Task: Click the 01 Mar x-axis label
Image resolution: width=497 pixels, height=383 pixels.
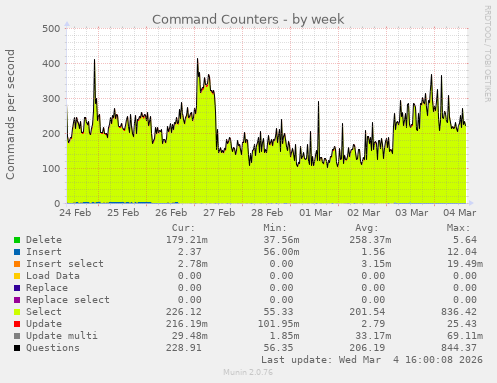Action: pos(316,213)
